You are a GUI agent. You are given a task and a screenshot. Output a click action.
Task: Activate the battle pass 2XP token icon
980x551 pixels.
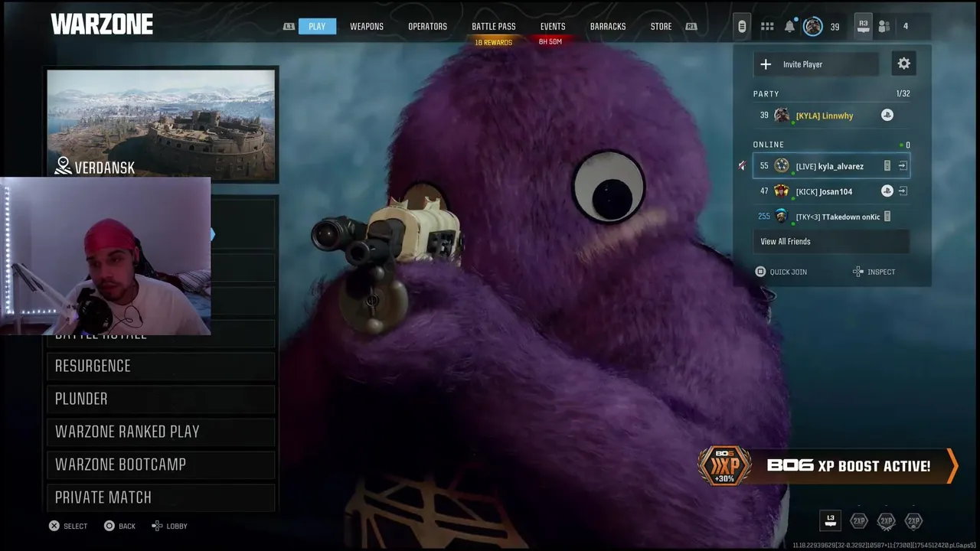click(913, 521)
